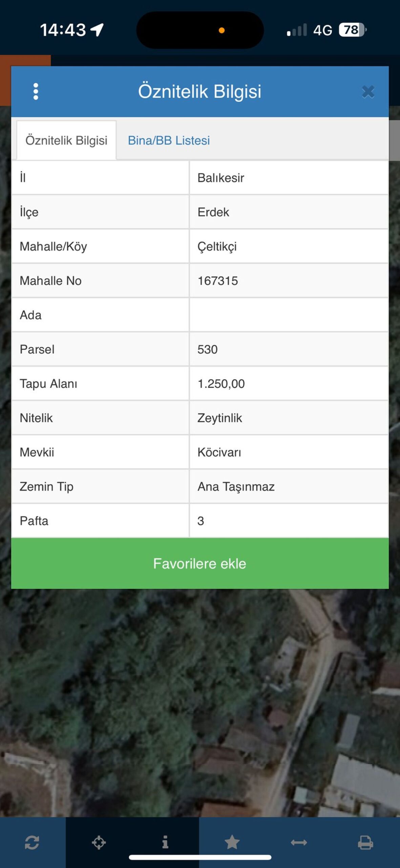This screenshot has width=400, height=868.
Task: Close the Öznitelik Bilgisi dialog
Action: click(x=368, y=92)
